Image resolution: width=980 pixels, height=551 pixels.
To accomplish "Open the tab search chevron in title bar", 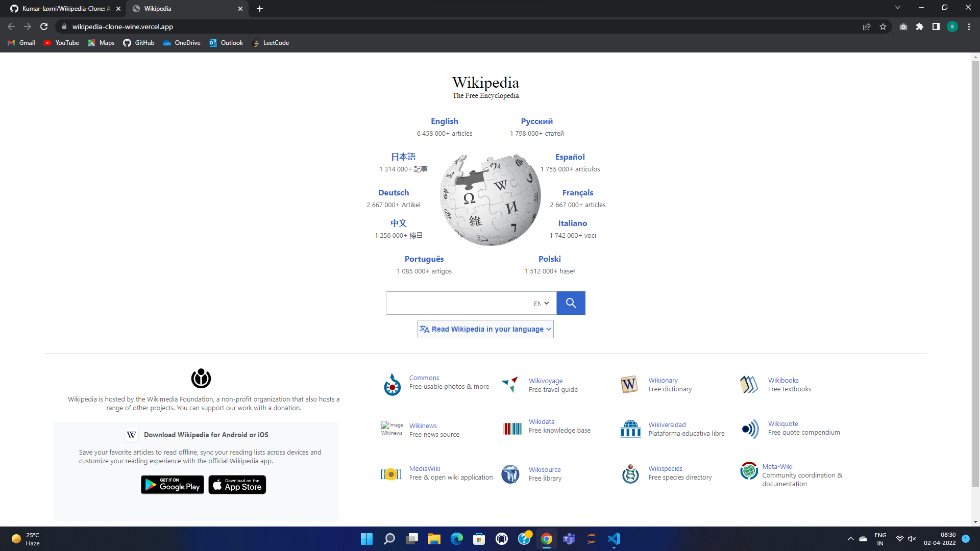I will point(898,8).
